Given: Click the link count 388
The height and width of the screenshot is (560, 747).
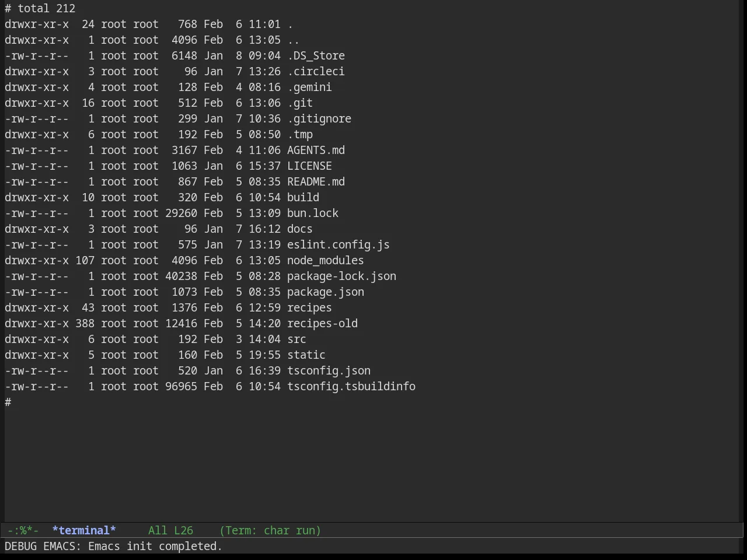Looking at the screenshot, I should [x=85, y=323].
